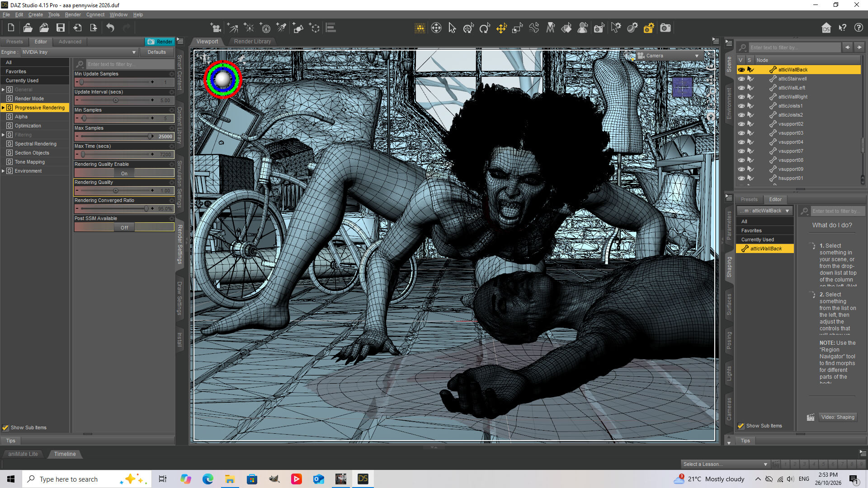
Task: Select the Node Selection arrow tool
Action: pos(452,28)
